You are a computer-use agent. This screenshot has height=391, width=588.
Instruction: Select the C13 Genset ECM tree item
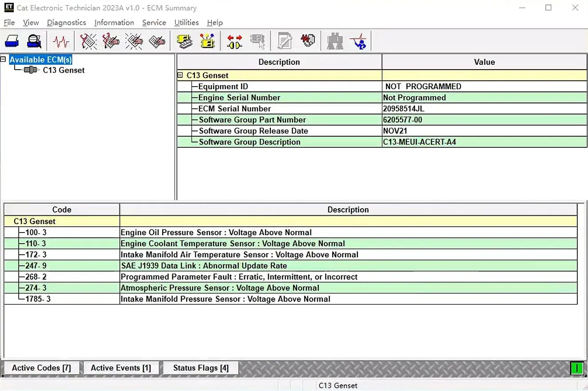[64, 70]
